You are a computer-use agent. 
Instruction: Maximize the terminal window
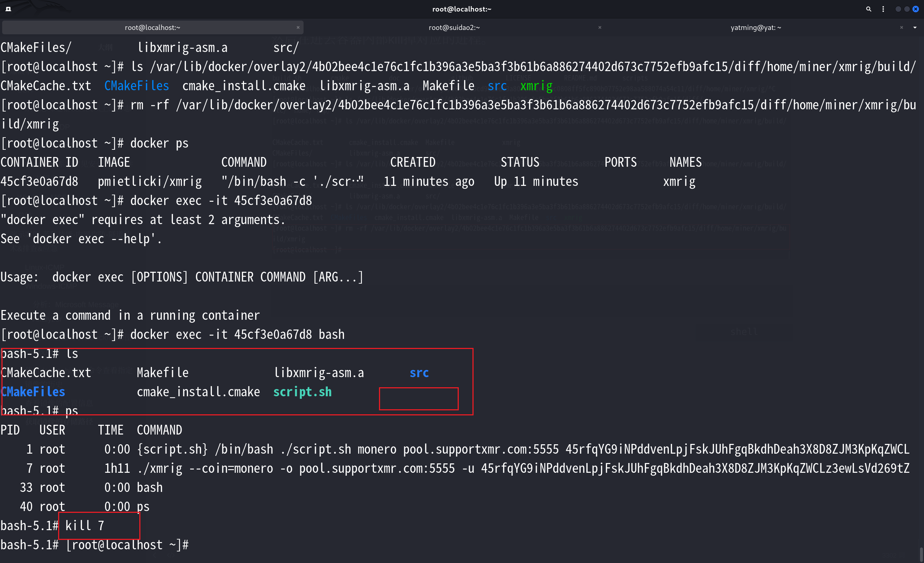pyautogui.click(x=907, y=9)
